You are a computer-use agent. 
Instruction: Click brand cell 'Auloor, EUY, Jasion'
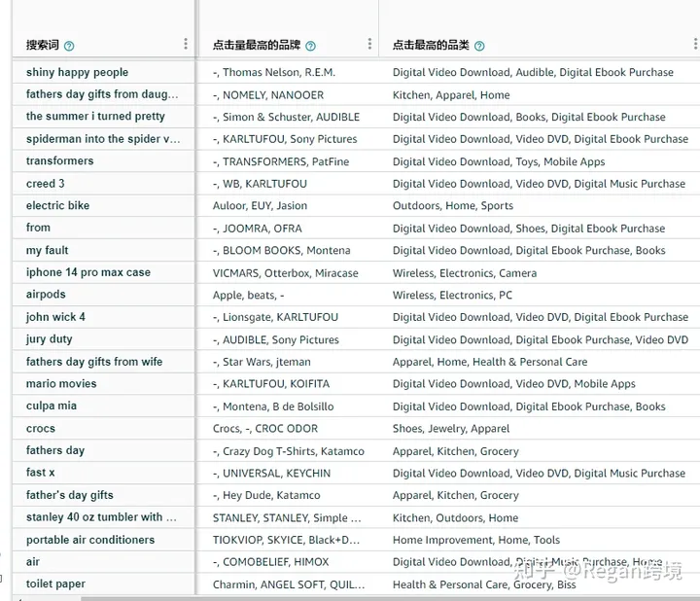tap(260, 206)
